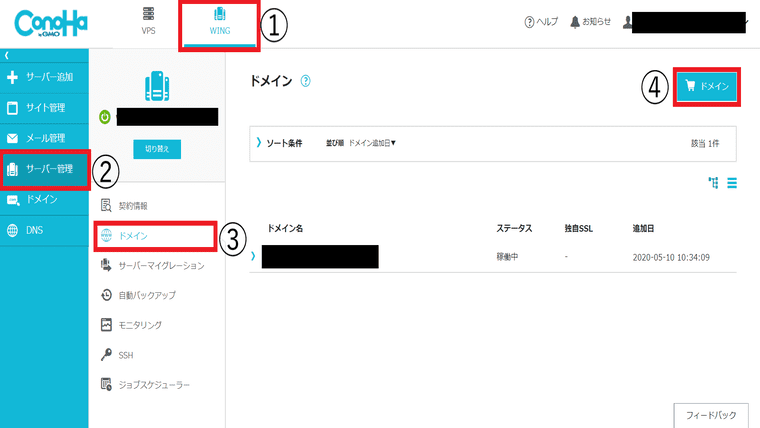This screenshot has height=428, width=760.
Task: Switch to the VPS tab
Action: 148,21
